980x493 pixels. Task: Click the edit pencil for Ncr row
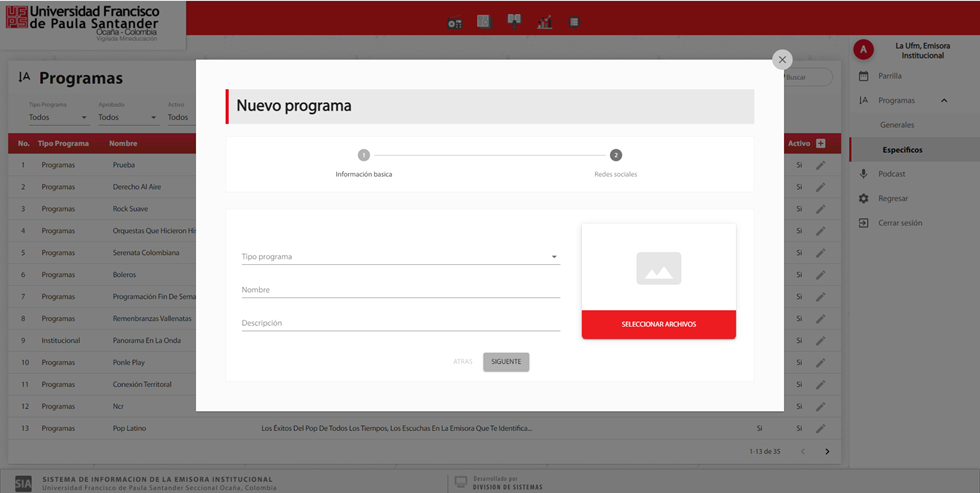pyautogui.click(x=820, y=407)
